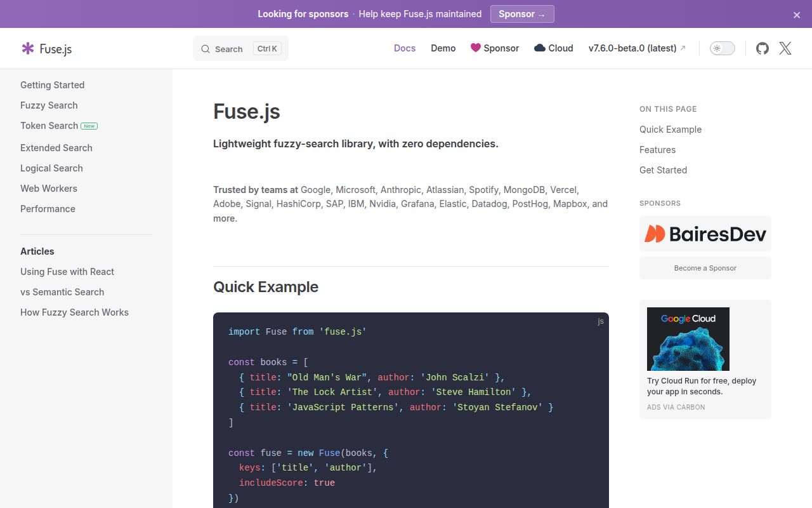Image resolution: width=812 pixels, height=508 pixels.
Task: Open the v7.6.0-beta.0 (latest) version link
Action: (x=637, y=48)
